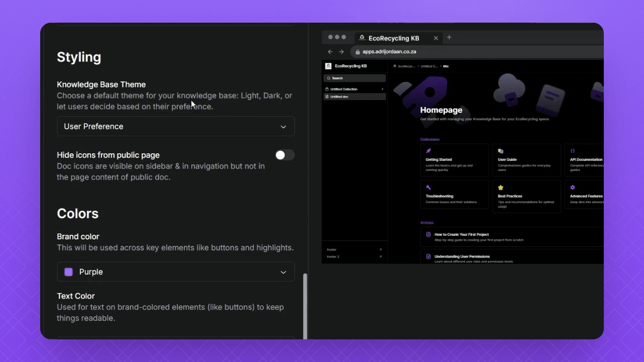Select Untitled doc in preview sidebar
The width and height of the screenshot is (644, 362).
tap(355, 97)
